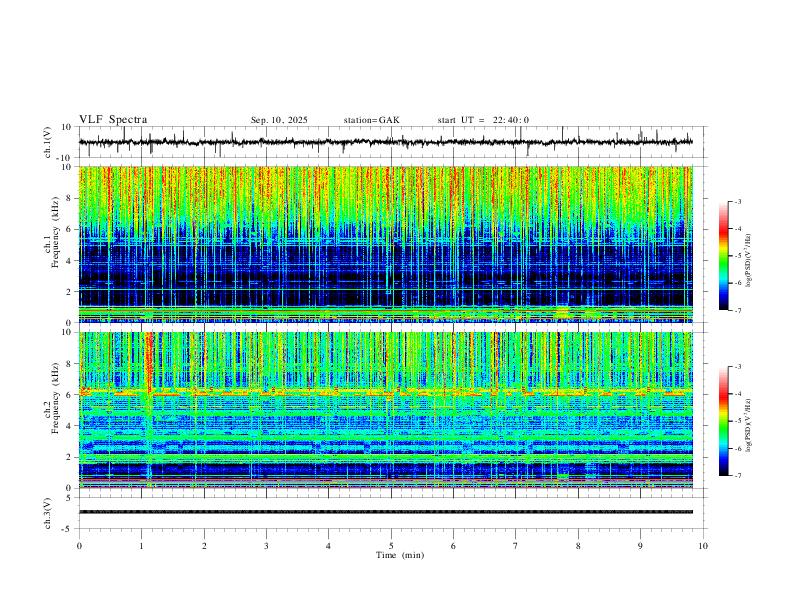The image size is (792, 612).
Task: Click the 'station=GAK' label
Action: pyautogui.click(x=371, y=120)
